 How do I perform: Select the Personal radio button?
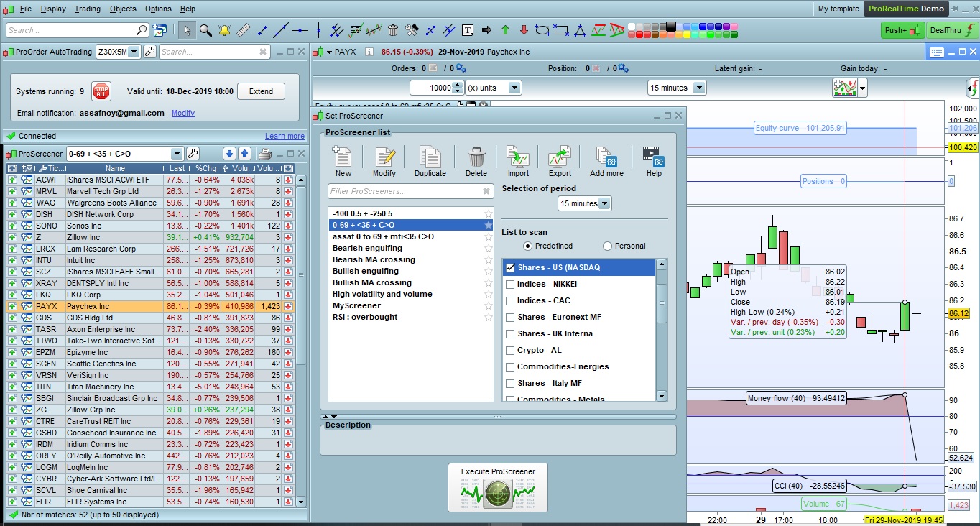point(607,246)
